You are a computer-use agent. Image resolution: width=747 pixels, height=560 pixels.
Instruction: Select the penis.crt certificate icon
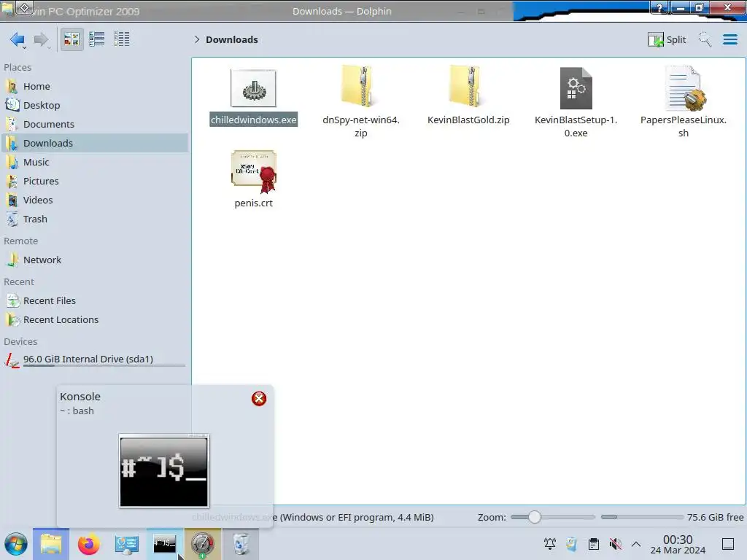[x=253, y=172]
